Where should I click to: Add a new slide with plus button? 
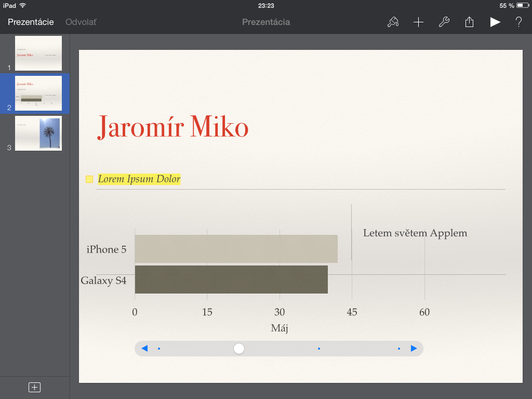click(x=34, y=387)
